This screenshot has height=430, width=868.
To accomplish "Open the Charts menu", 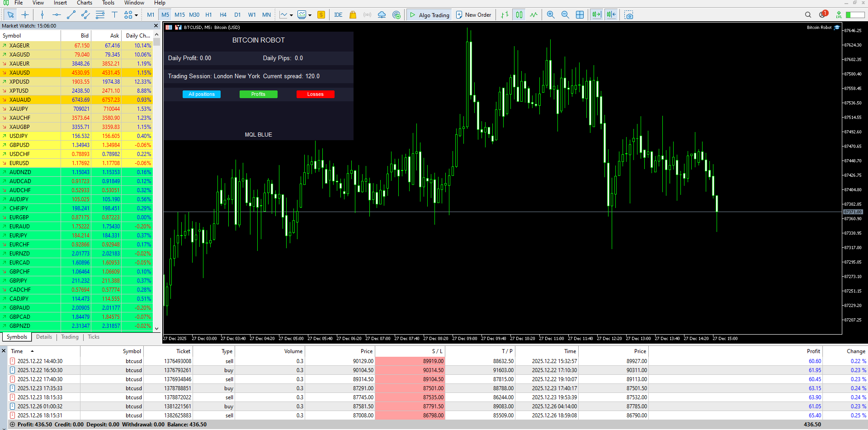I will [x=85, y=3].
